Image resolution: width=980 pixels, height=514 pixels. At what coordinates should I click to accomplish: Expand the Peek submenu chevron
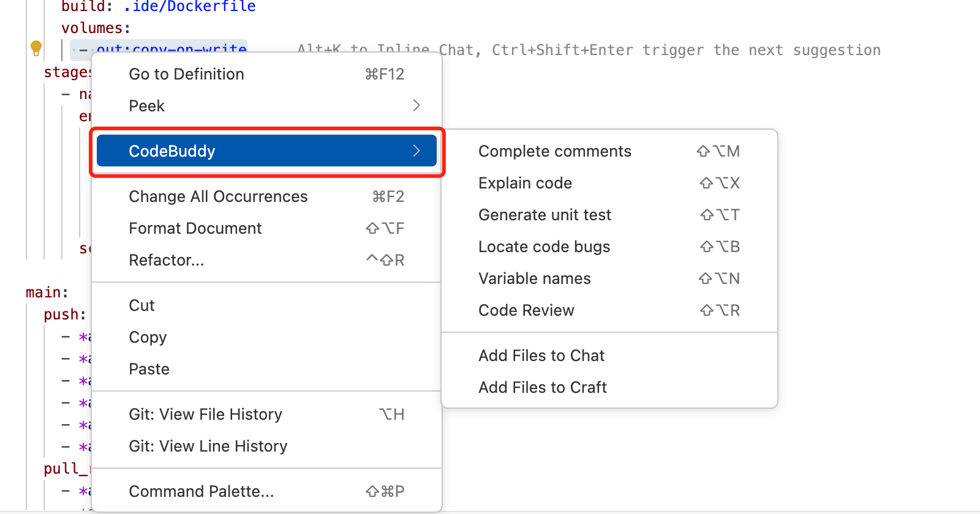pos(417,105)
